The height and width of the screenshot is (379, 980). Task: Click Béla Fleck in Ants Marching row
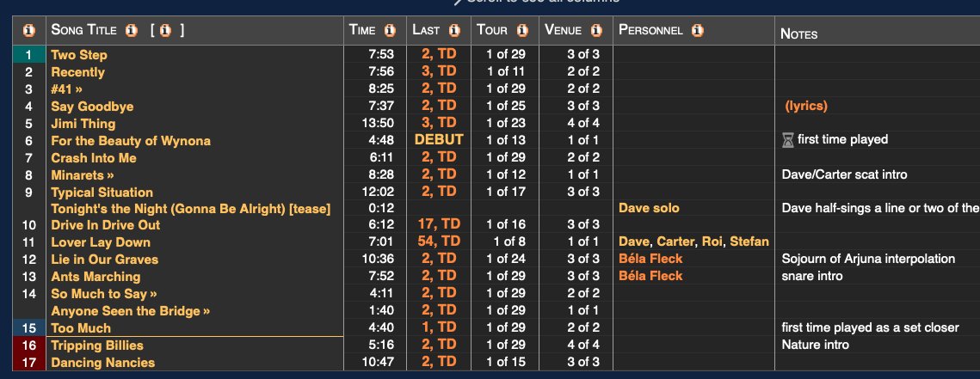[x=650, y=276]
